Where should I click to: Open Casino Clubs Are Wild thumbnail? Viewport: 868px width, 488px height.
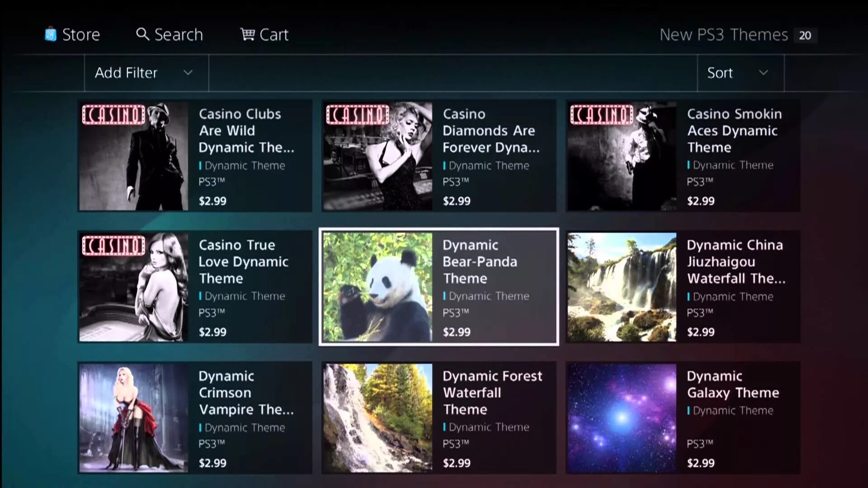(134, 156)
